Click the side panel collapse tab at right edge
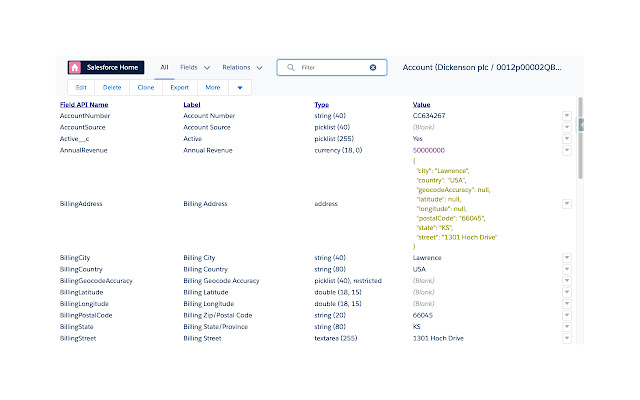This screenshot has height=400, width=640. (581, 124)
